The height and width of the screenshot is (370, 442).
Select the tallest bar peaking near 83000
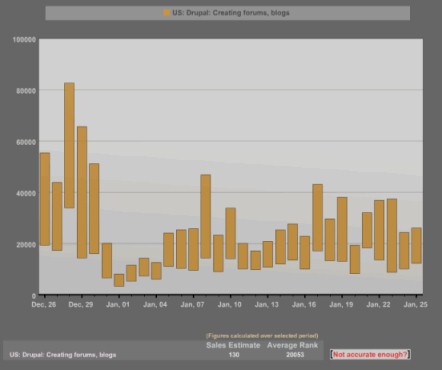[x=69, y=145]
